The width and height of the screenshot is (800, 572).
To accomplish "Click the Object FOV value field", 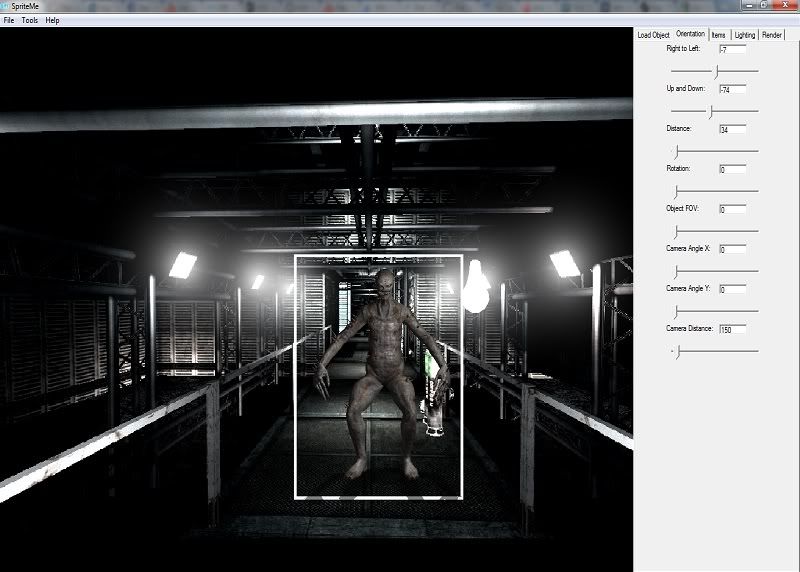I will point(732,209).
